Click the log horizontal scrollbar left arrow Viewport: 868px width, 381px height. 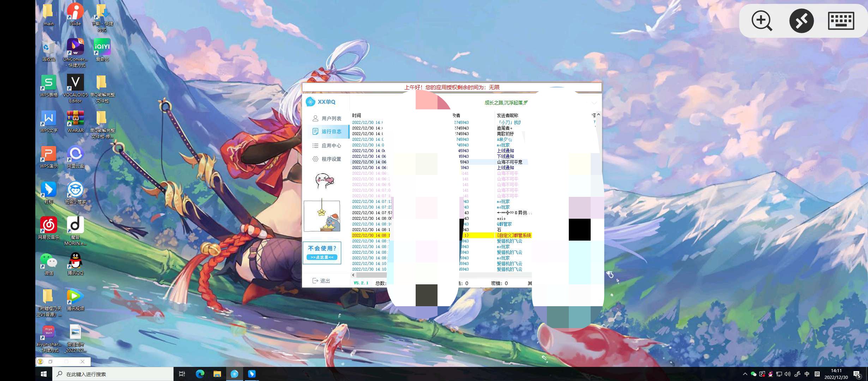pos(353,275)
